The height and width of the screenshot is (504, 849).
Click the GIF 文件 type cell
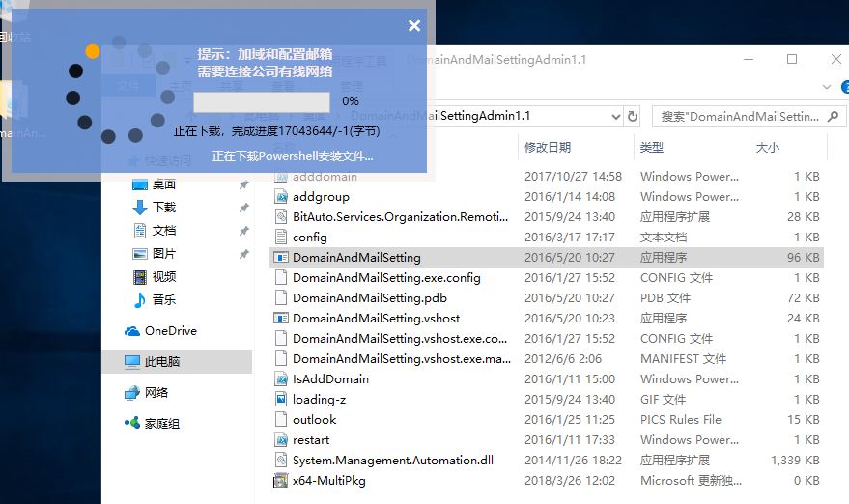(663, 400)
